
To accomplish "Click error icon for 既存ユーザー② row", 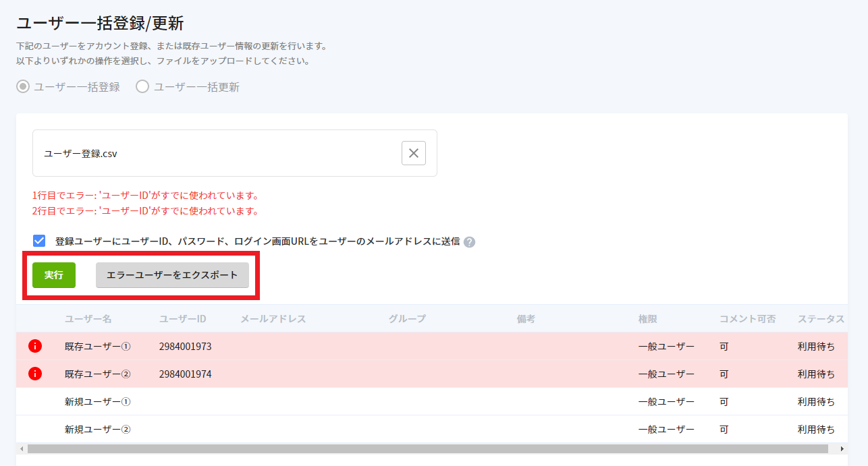I will tap(35, 374).
